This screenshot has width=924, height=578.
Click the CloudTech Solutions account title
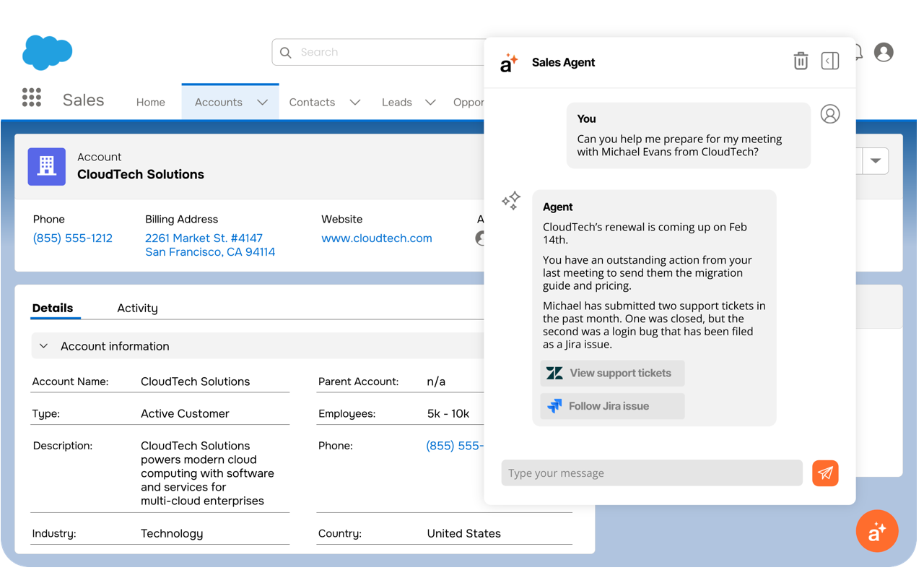141,174
